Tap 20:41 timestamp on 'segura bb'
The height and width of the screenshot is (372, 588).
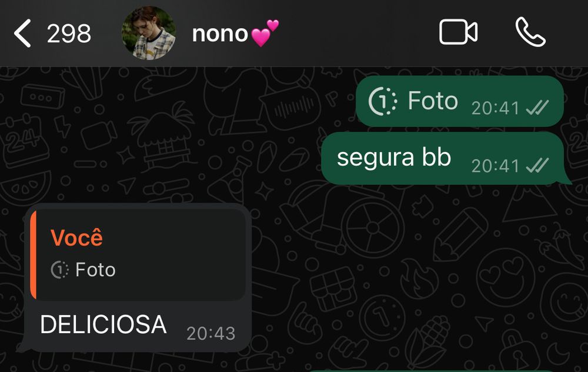pyautogui.click(x=495, y=166)
